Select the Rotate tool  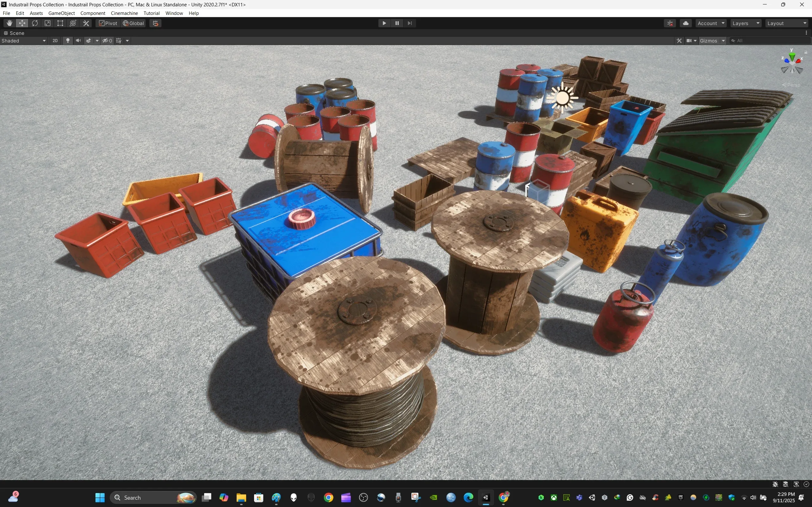tap(35, 23)
